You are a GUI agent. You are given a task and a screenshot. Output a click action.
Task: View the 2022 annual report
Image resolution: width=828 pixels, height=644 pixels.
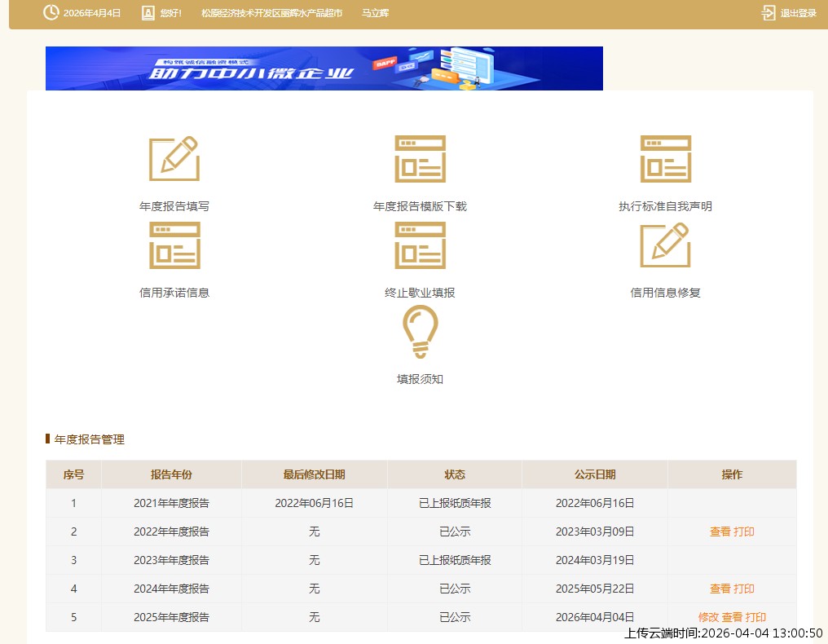(x=720, y=532)
